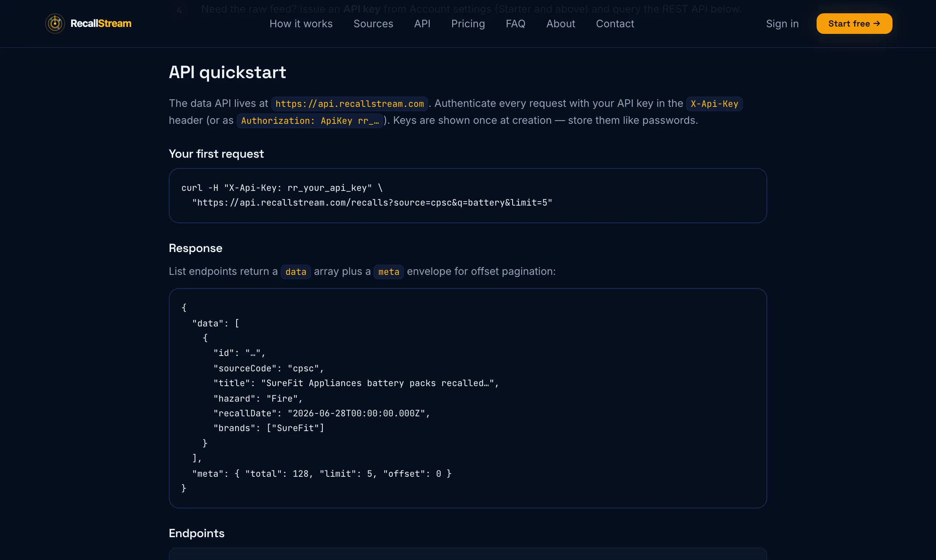936x560 pixels.
Task: Select the Authorization: ApiKey rr_… code snippet
Action: pyautogui.click(x=310, y=121)
